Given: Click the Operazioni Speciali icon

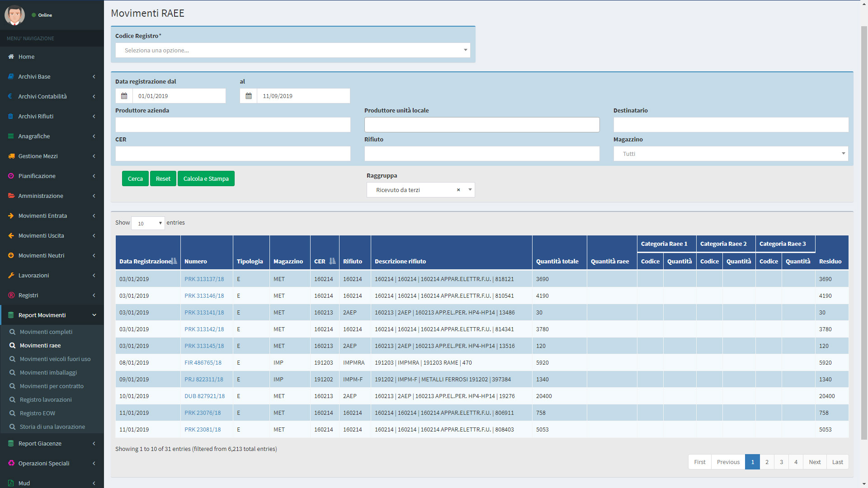Looking at the screenshot, I should pos(11,463).
